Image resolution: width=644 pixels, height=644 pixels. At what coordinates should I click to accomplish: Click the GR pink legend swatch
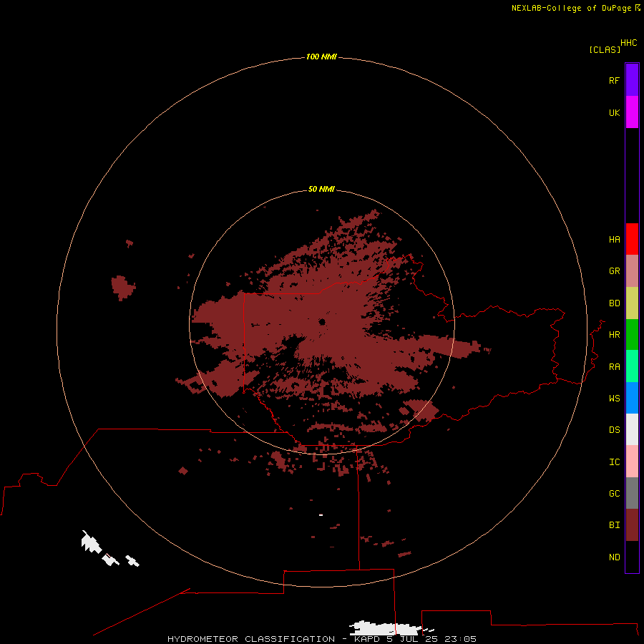[632, 271]
